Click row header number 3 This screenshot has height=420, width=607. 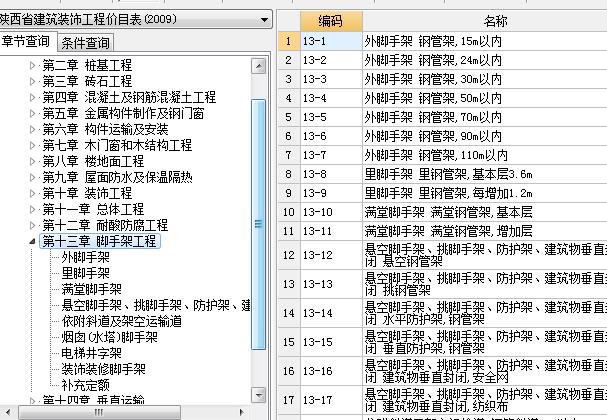pyautogui.click(x=289, y=79)
